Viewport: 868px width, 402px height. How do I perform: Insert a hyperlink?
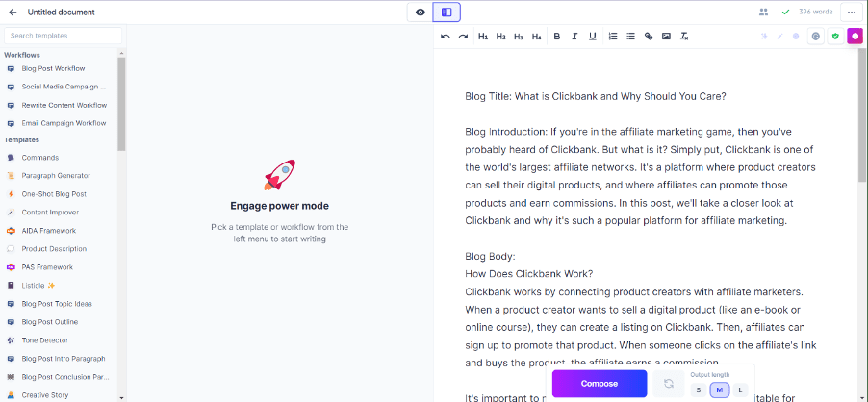click(x=649, y=37)
